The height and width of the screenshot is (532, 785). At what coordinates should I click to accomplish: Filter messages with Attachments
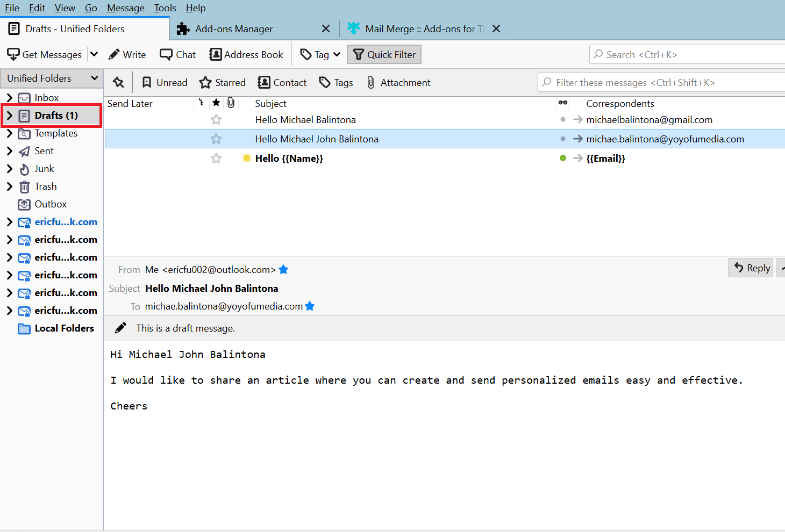click(x=398, y=82)
